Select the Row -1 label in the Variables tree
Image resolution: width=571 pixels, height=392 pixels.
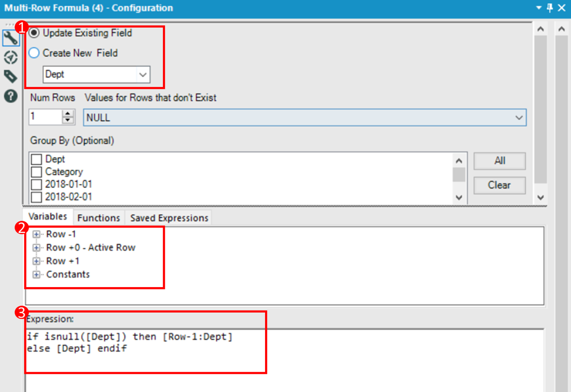click(x=61, y=235)
